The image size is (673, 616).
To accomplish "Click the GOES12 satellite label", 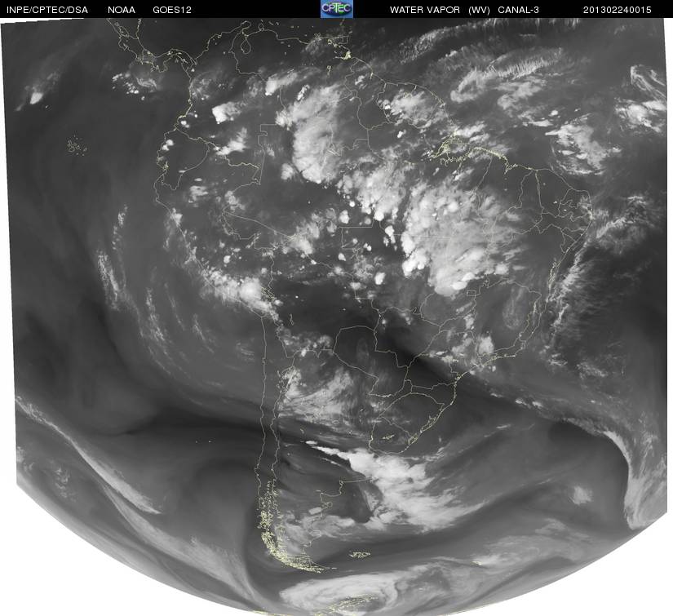I will tap(172, 10).
